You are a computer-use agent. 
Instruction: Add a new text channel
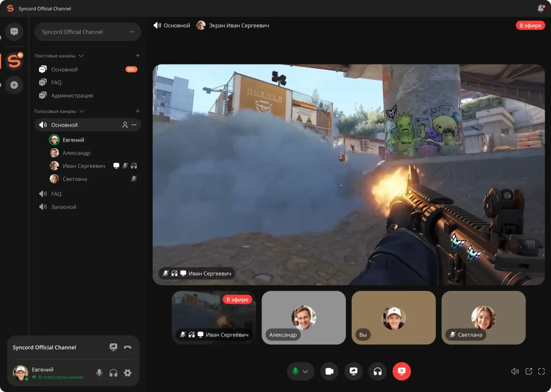coord(138,56)
